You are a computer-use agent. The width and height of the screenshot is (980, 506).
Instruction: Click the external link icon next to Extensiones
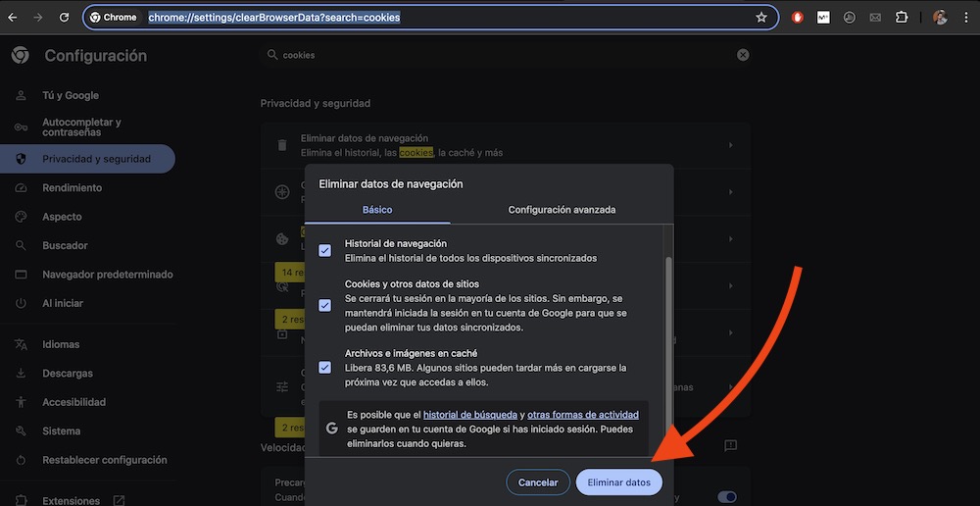coord(119,500)
